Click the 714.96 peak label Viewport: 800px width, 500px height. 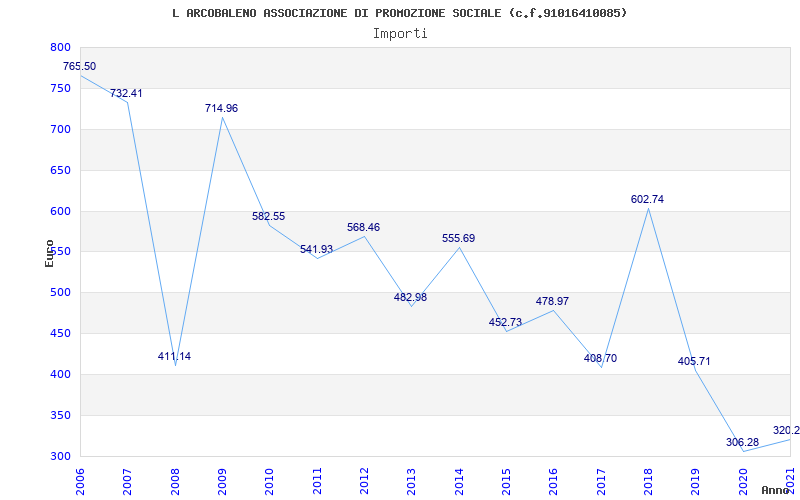point(221,108)
